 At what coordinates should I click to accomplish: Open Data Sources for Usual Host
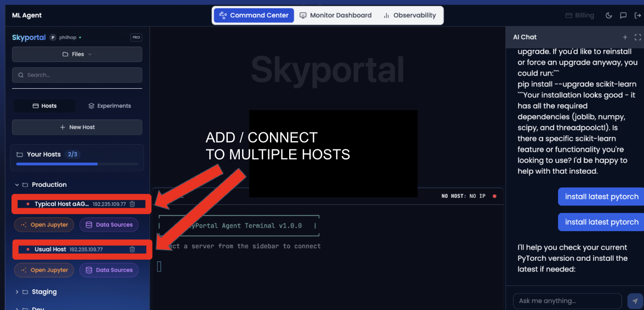point(109,270)
